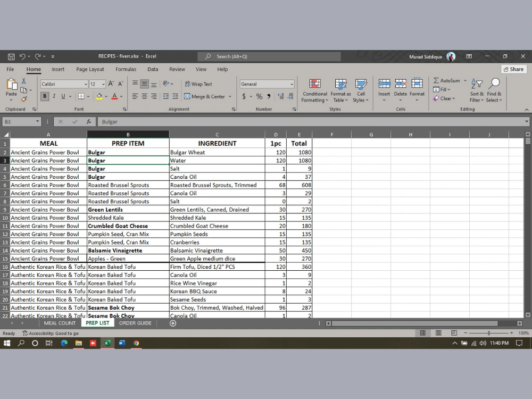The height and width of the screenshot is (399, 532).
Task: Open Conditional Formatting menu
Action: (315, 90)
